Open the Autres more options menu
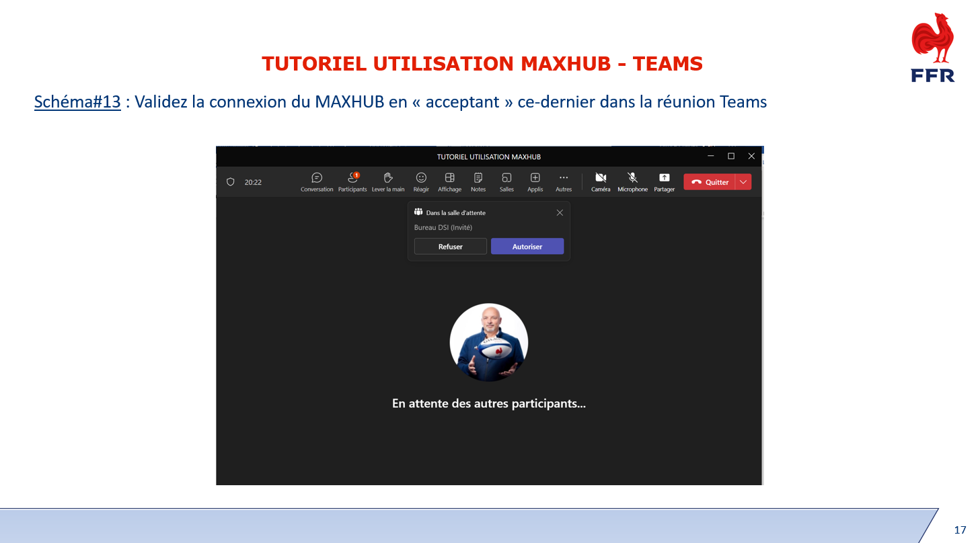 [564, 181]
